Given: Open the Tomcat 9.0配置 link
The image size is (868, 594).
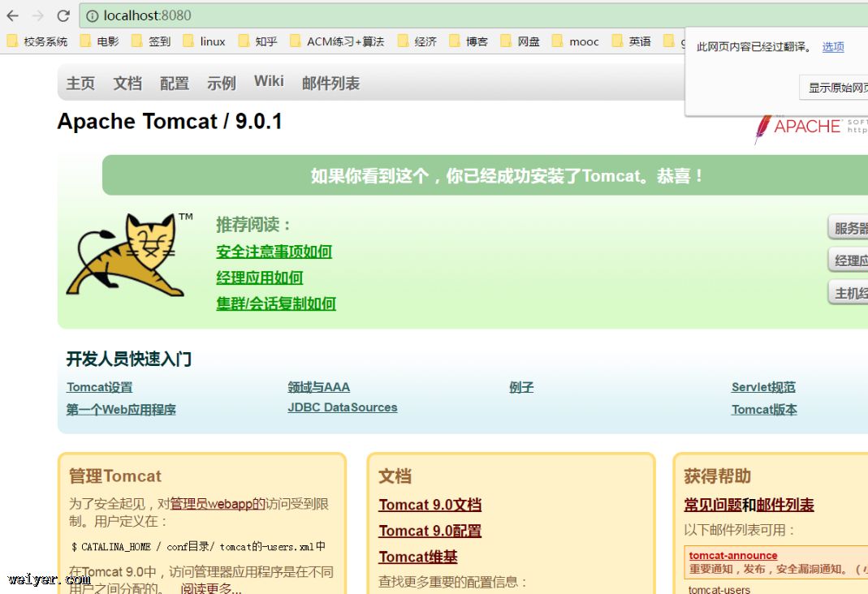Looking at the screenshot, I should tap(430, 531).
